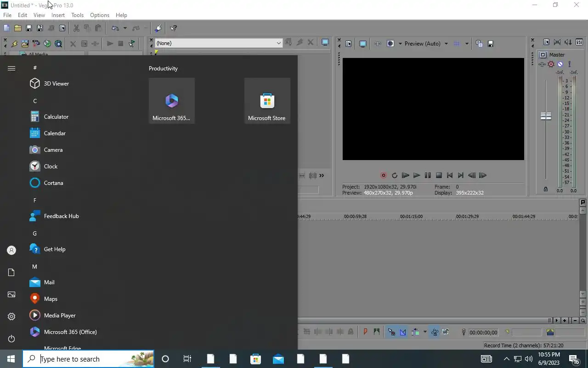Viewport: 588px width, 368px height.
Task: Toggle Auto Ripple on timeline toolbar
Action: coord(415,332)
